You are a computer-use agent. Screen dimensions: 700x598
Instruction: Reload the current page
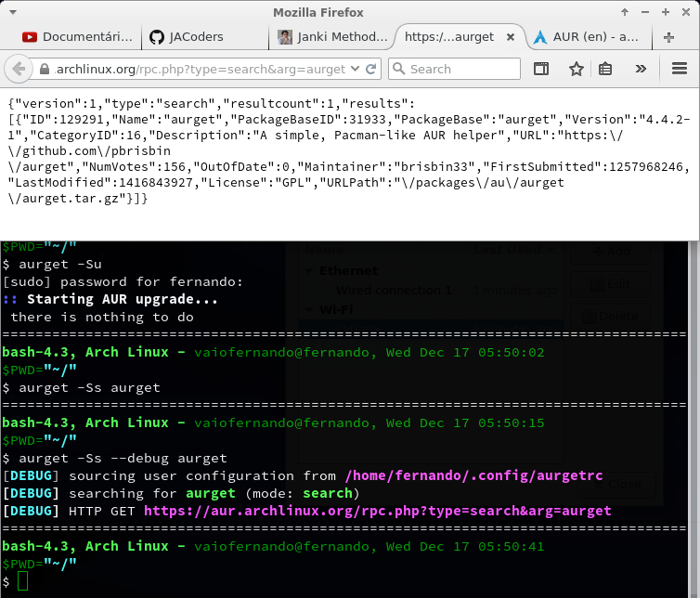[x=370, y=70]
